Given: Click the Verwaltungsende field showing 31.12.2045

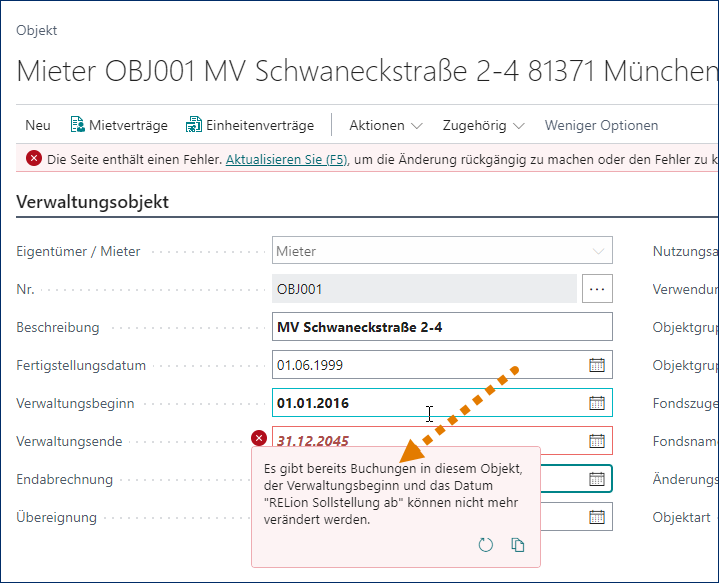Looking at the screenshot, I should pyautogui.click(x=442, y=440).
